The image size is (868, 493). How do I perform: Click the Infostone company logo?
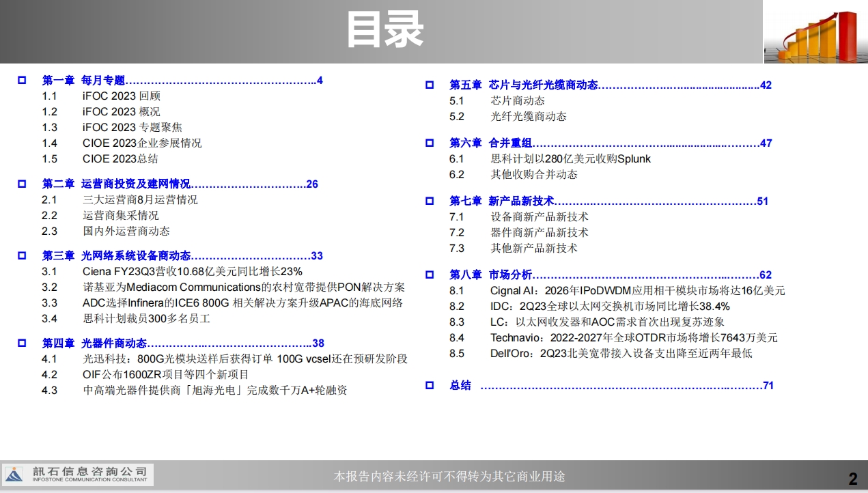coord(78,475)
